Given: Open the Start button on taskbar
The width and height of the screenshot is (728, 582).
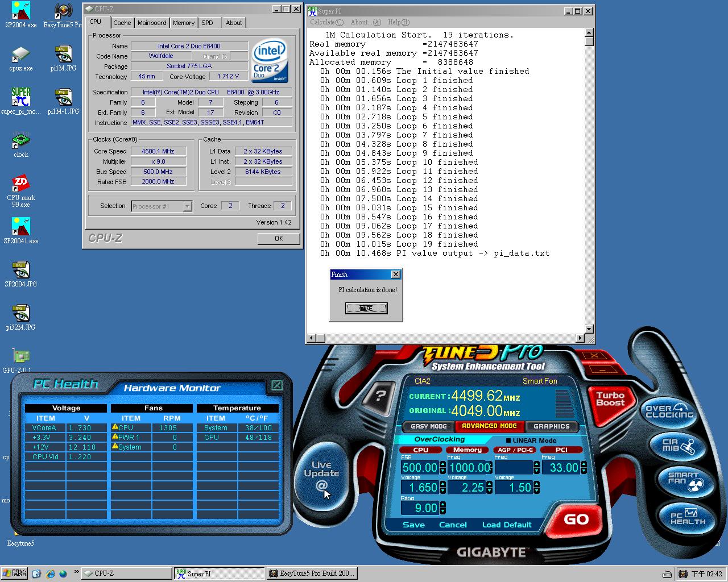Looking at the screenshot, I should pos(14,573).
